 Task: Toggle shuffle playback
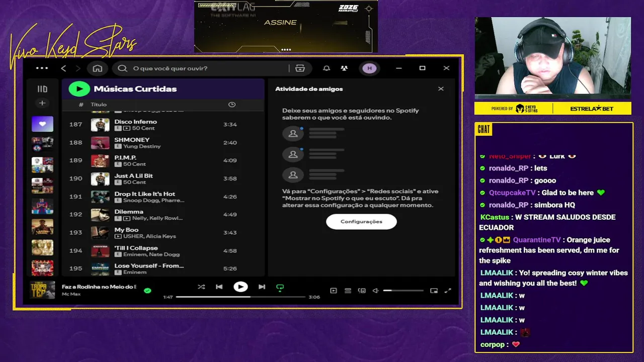(201, 287)
